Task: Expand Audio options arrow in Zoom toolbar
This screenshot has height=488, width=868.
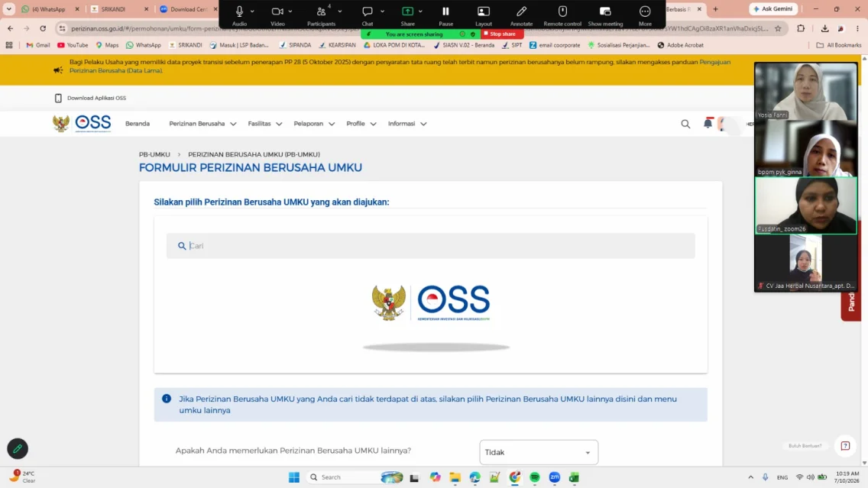Action: click(x=252, y=11)
